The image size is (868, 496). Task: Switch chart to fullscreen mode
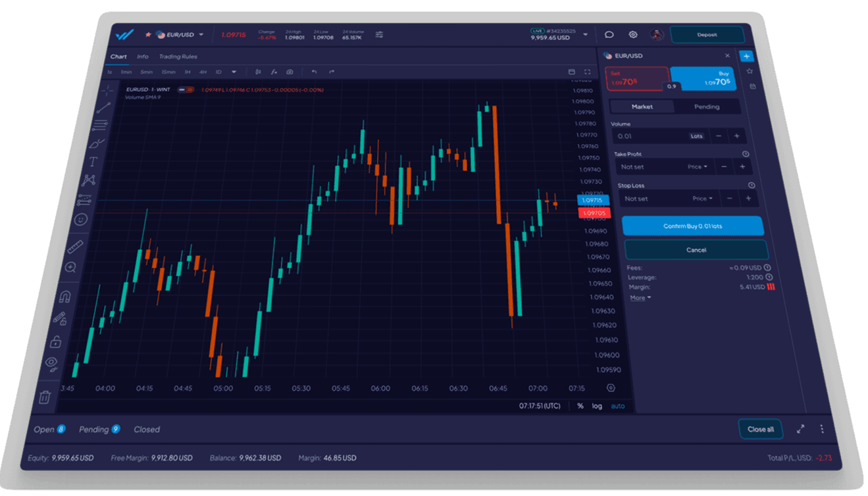point(587,72)
